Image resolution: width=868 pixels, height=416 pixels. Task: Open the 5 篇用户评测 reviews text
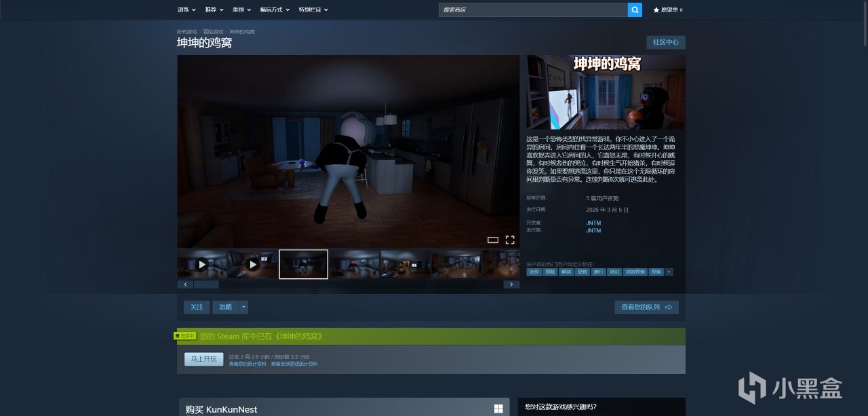tap(602, 198)
